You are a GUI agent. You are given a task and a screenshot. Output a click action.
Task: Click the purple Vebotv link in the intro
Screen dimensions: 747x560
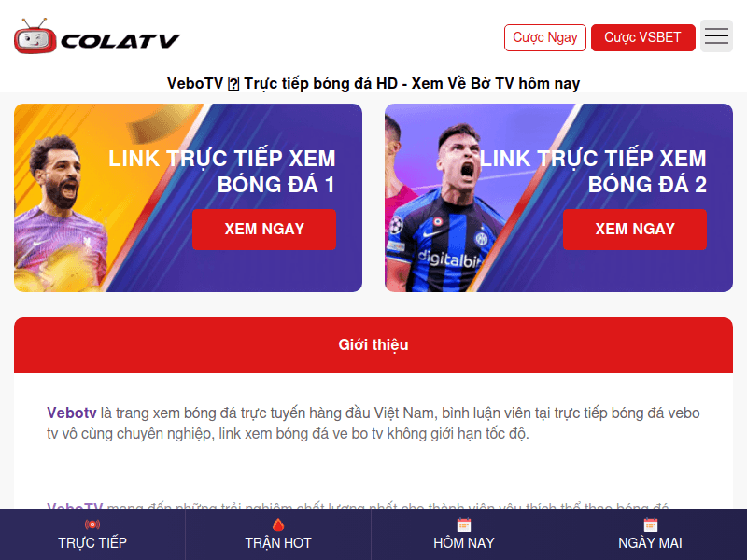(x=72, y=413)
